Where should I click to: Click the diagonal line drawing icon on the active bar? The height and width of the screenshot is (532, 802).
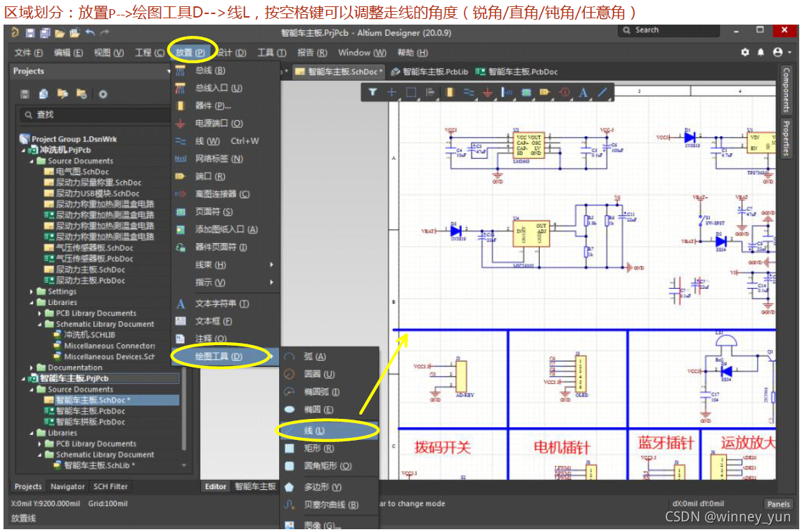(602, 92)
